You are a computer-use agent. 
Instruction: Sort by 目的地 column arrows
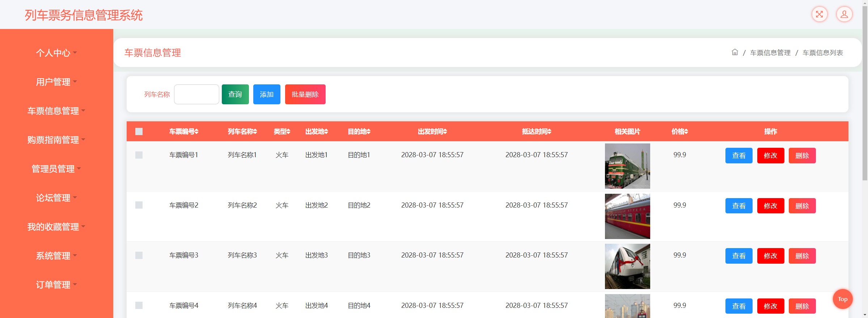[368, 131]
